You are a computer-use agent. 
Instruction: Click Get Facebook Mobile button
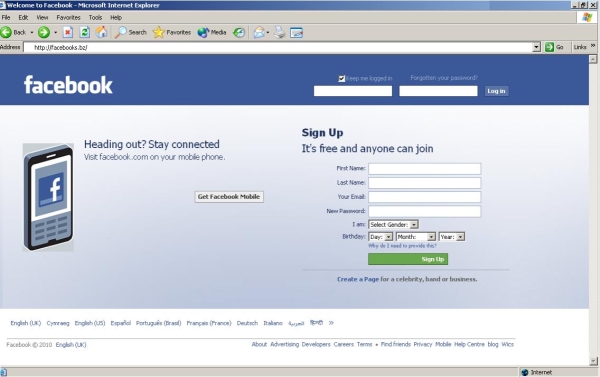pos(229,197)
